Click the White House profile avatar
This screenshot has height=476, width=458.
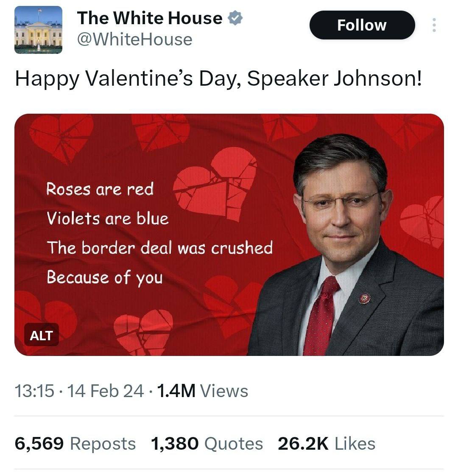(38, 30)
